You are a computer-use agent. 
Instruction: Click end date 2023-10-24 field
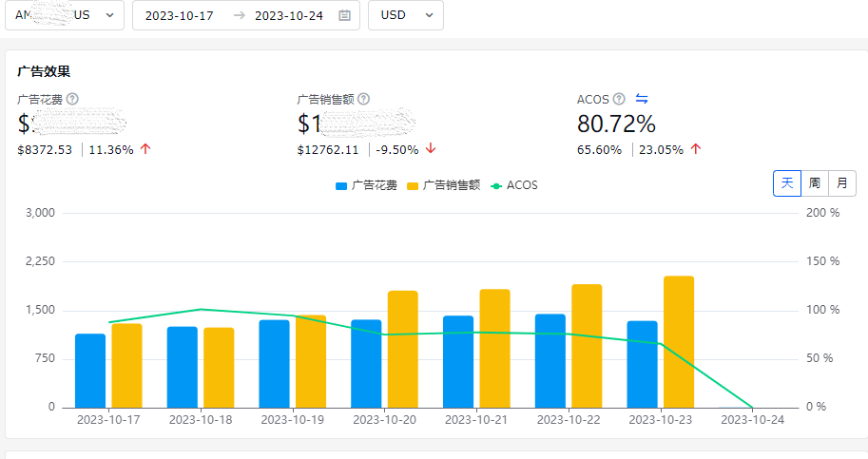click(x=288, y=15)
